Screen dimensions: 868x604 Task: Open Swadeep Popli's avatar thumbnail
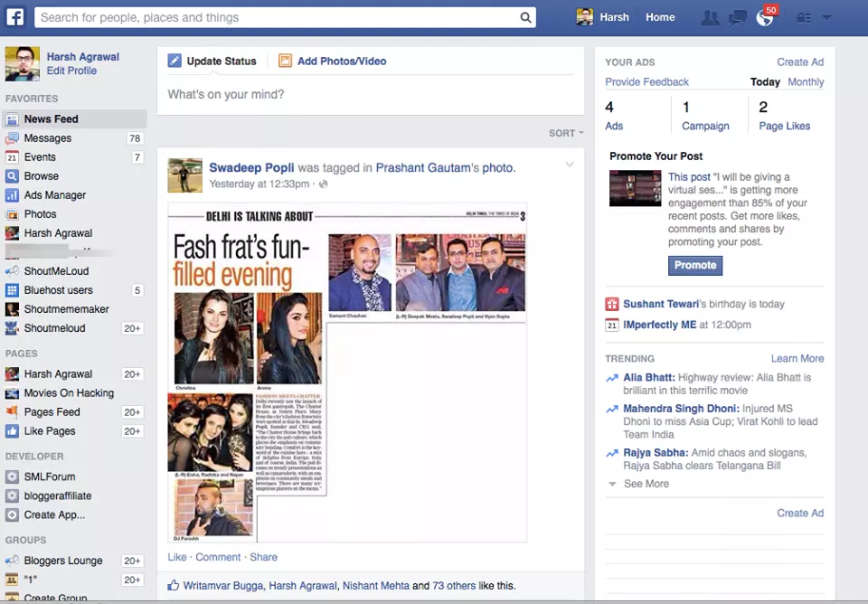(184, 175)
